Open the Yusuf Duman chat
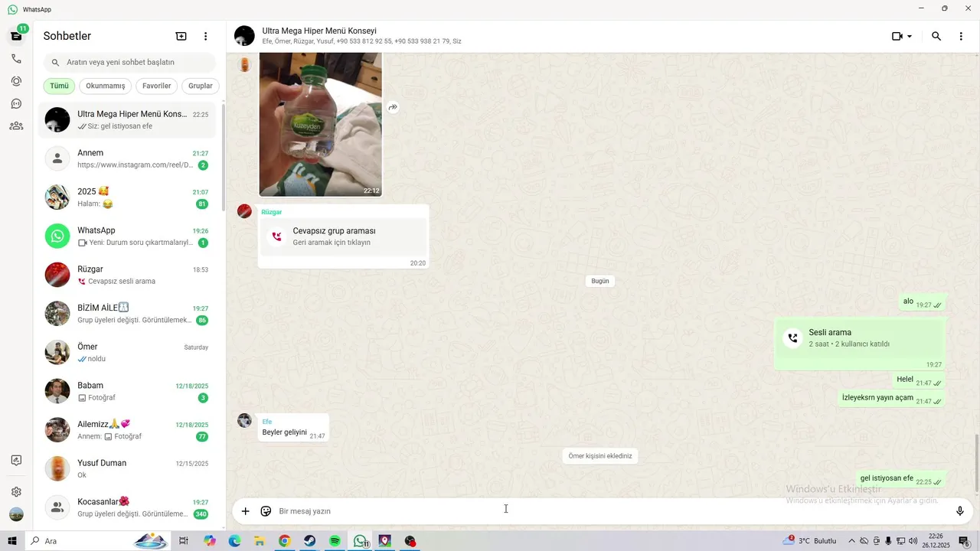 tap(127, 468)
